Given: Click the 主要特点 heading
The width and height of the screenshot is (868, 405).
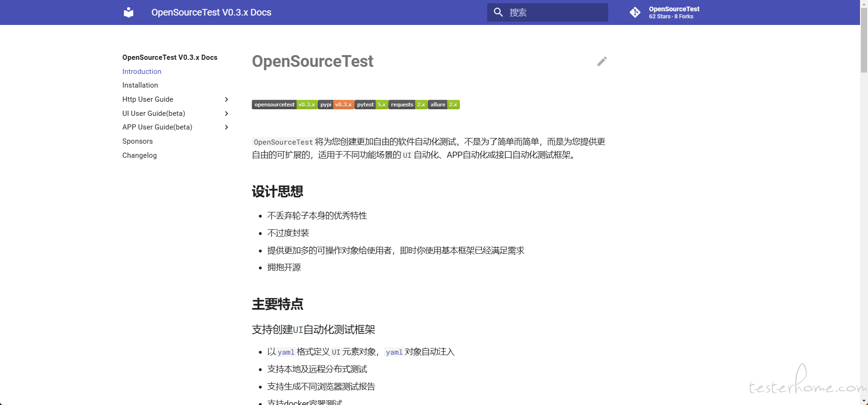Looking at the screenshot, I should click(277, 304).
